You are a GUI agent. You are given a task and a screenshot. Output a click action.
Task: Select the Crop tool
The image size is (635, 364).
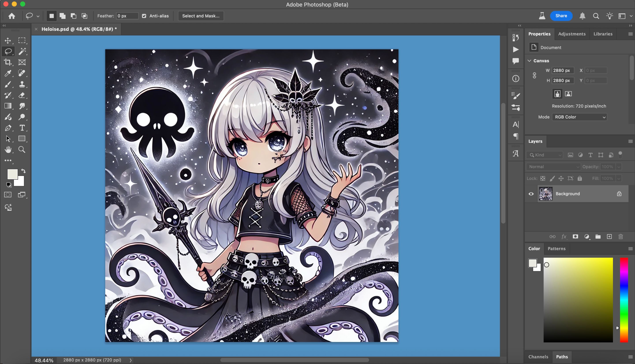coord(8,62)
